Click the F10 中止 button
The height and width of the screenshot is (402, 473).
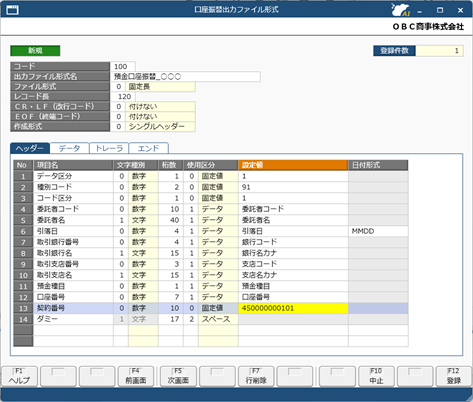pos(376,376)
